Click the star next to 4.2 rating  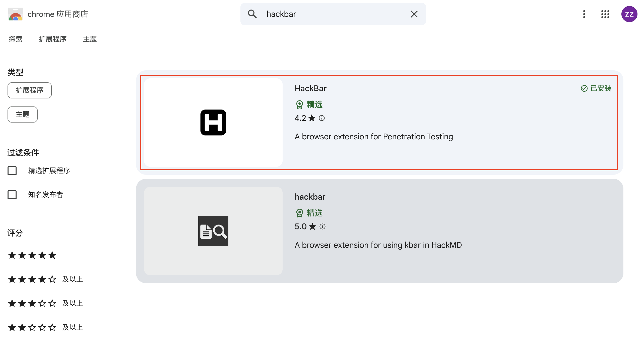pyautogui.click(x=312, y=118)
